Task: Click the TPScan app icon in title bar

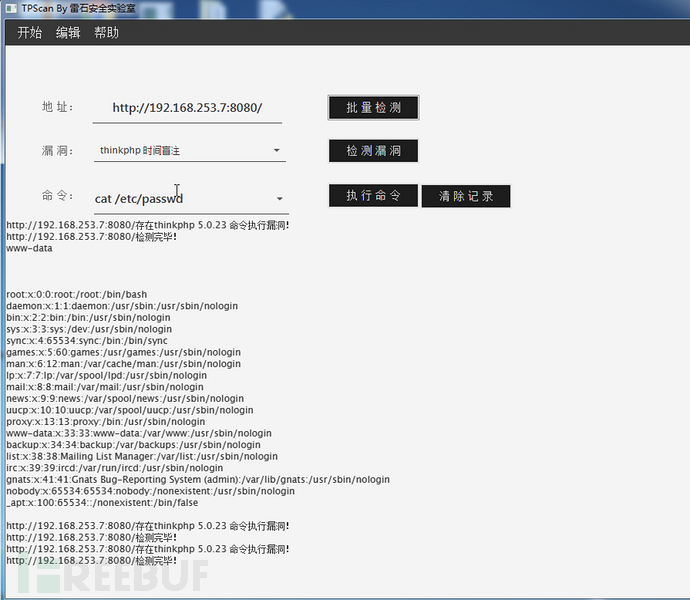Action: point(11,8)
